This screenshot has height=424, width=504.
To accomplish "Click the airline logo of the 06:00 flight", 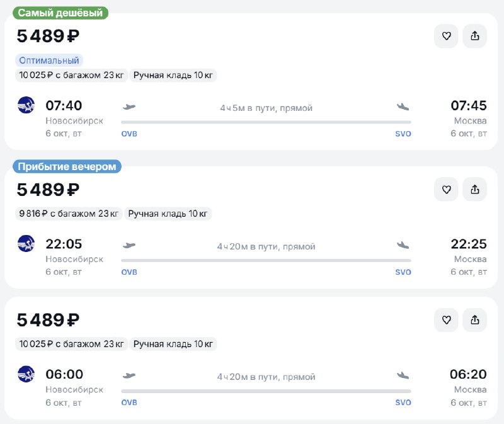I will tap(26, 374).
